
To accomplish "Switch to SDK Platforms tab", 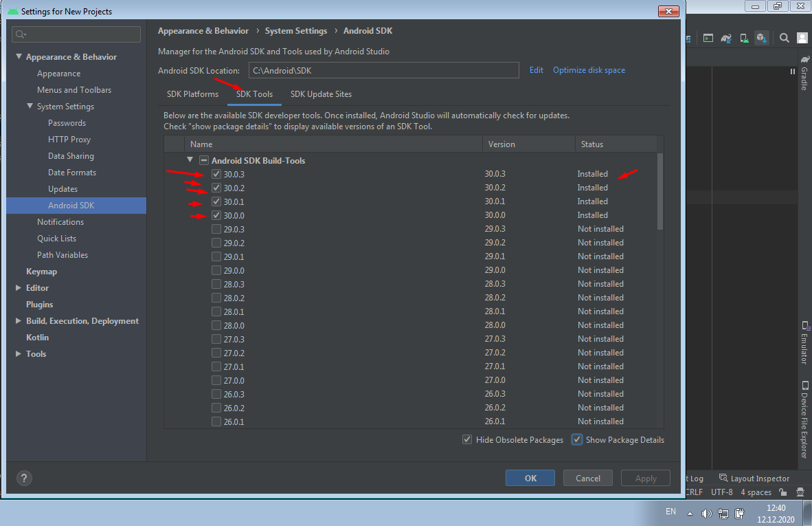I will tap(192, 94).
